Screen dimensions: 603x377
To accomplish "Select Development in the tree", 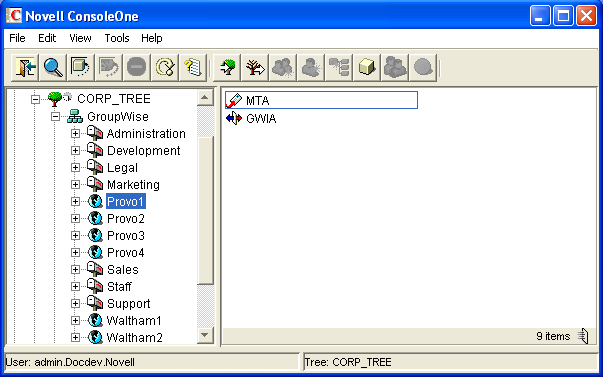I will pyautogui.click(x=143, y=150).
